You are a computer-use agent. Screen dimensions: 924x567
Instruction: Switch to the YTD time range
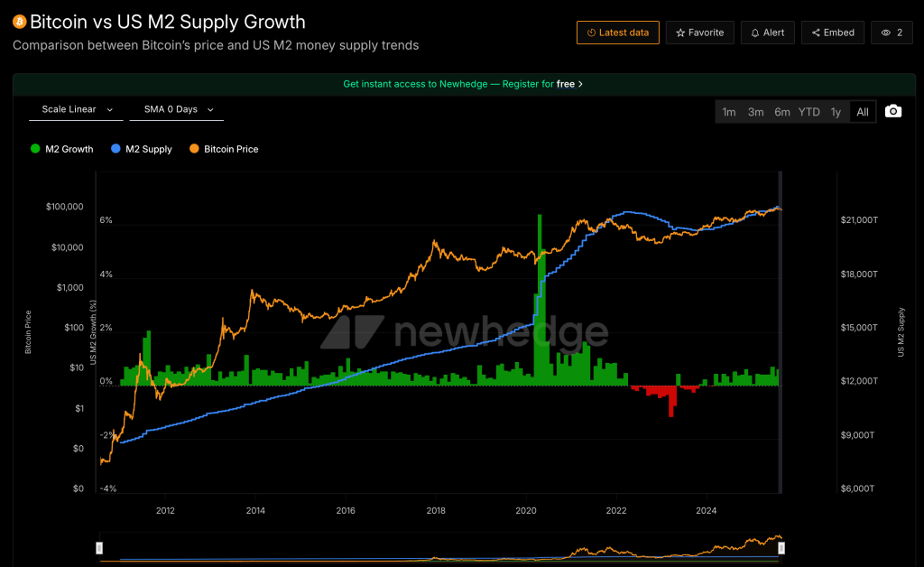[808, 112]
